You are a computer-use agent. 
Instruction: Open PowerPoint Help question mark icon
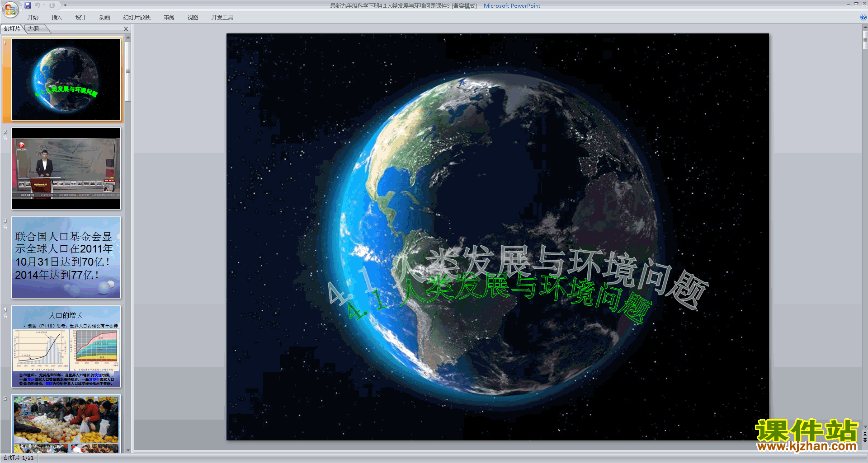coord(863,17)
